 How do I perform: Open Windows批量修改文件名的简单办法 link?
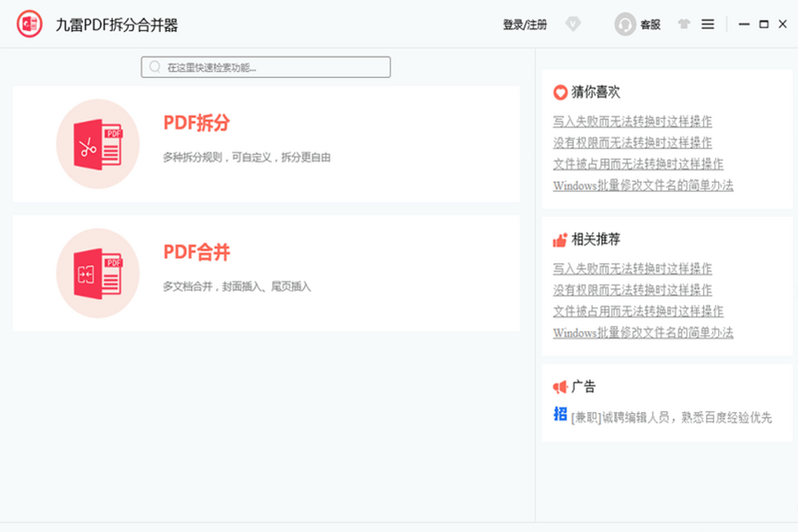tap(643, 186)
